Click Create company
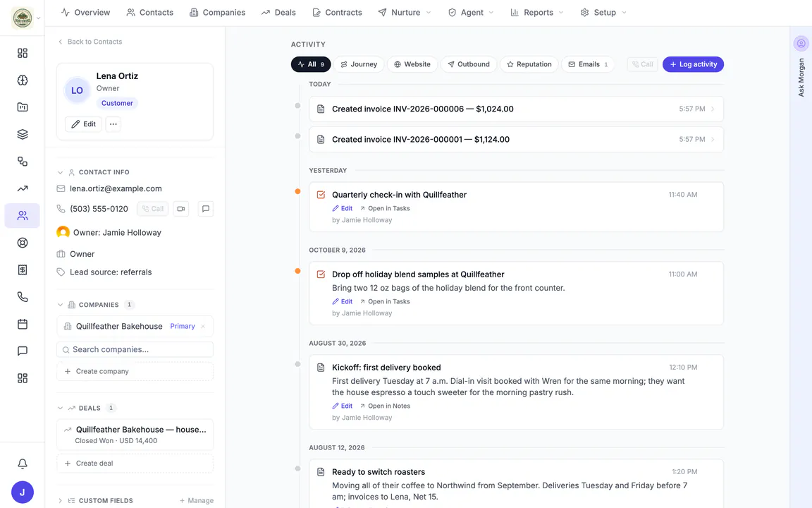This screenshot has height=508, width=812. pyautogui.click(x=135, y=371)
